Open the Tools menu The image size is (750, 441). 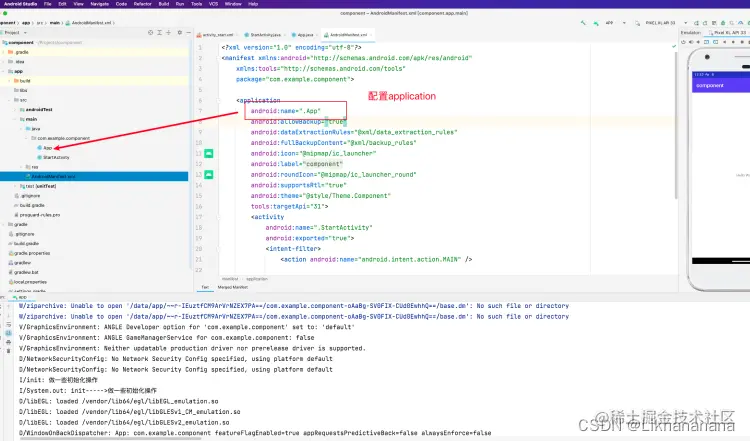coord(197,4)
